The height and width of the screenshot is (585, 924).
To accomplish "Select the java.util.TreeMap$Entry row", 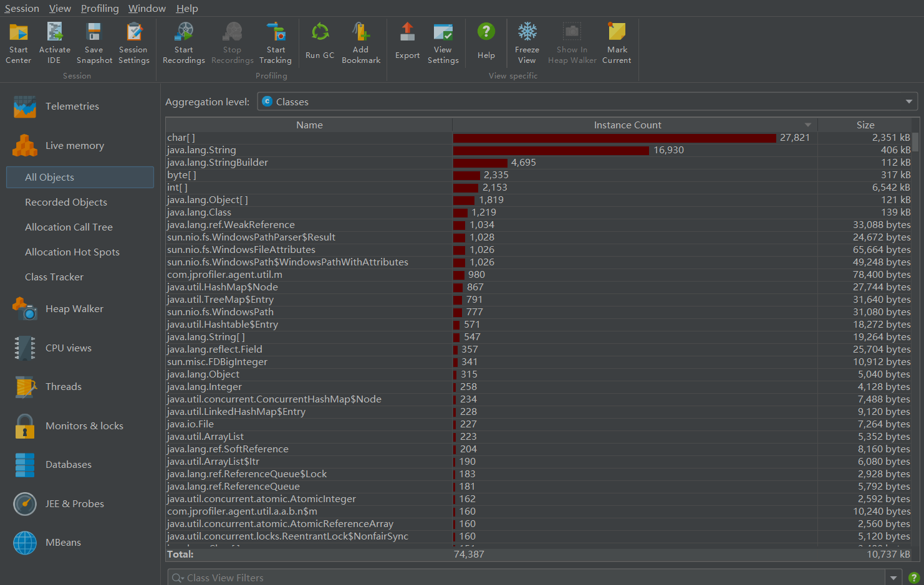I will tap(539, 300).
